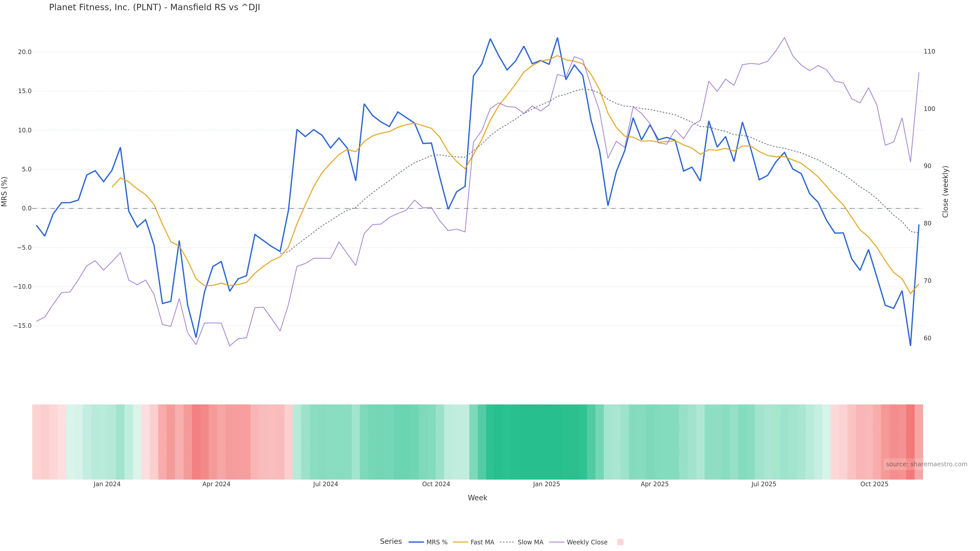Viewport: 980px width, 551px height.
Task: Click the 20.0 tick on MRS axis
Action: tap(25, 52)
